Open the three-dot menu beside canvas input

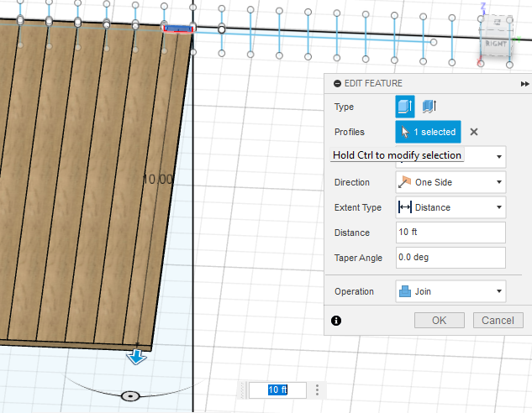pyautogui.click(x=317, y=390)
